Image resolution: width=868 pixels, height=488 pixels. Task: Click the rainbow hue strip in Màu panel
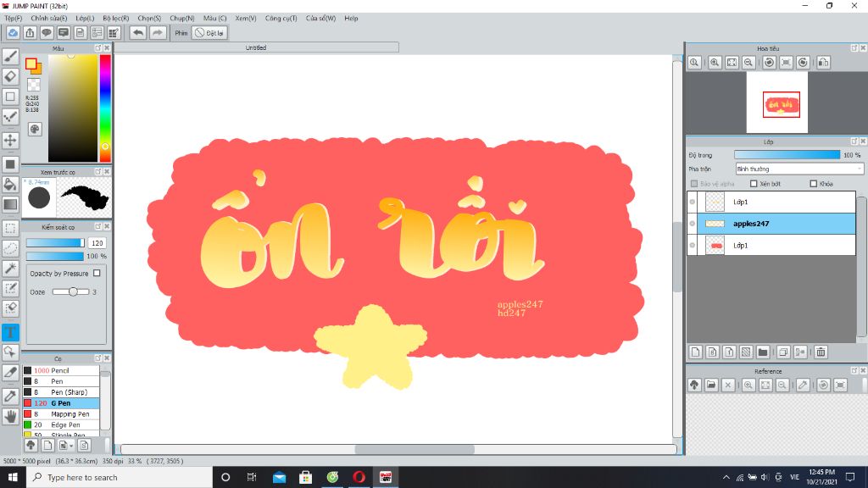(105, 108)
